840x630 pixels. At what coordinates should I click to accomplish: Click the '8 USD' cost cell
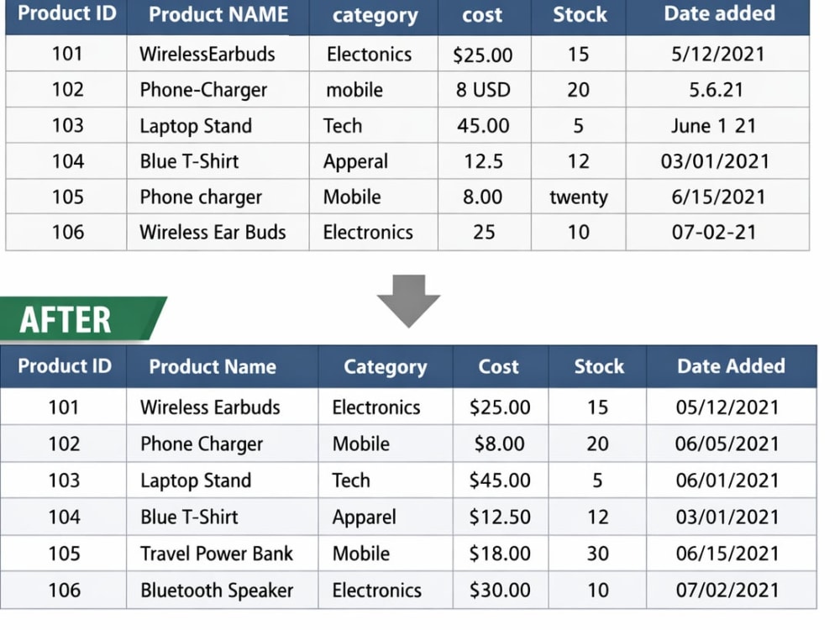point(483,90)
